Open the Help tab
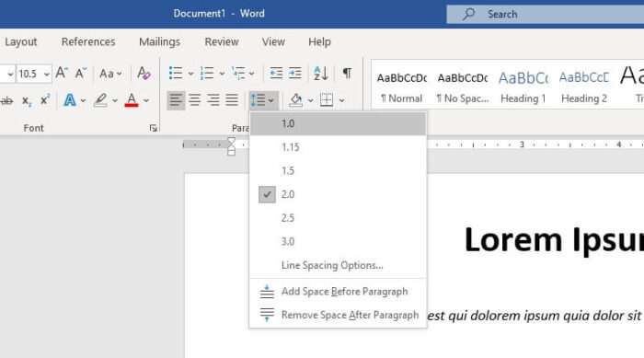This screenshot has width=644, height=358. [319, 42]
